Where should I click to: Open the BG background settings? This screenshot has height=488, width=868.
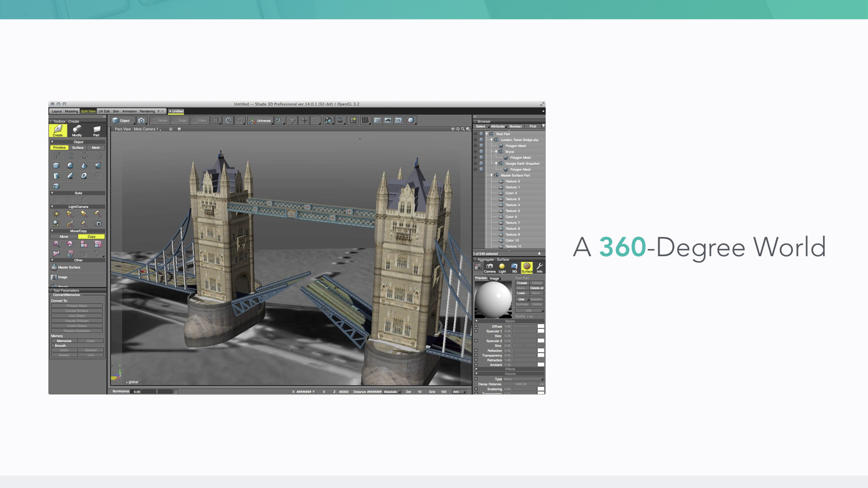pos(514,268)
